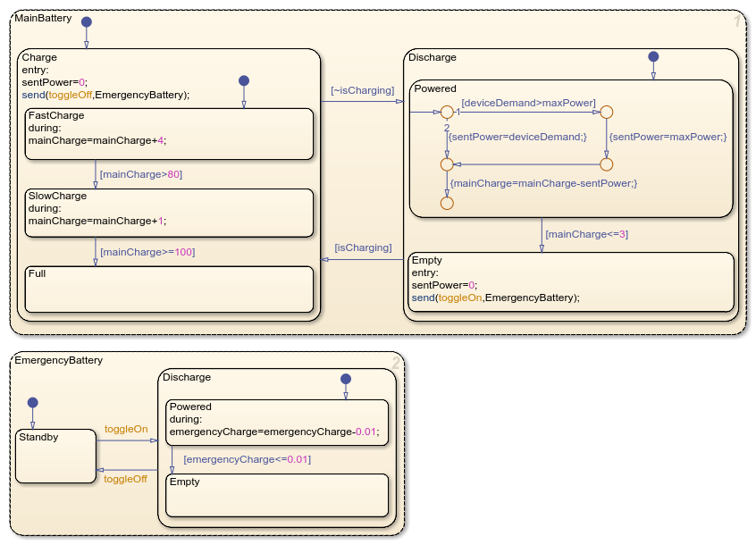The height and width of the screenshot is (545, 756).
Task: Select the junction where the deviceDemand>maxPower transition starts
Action: tap(446, 113)
